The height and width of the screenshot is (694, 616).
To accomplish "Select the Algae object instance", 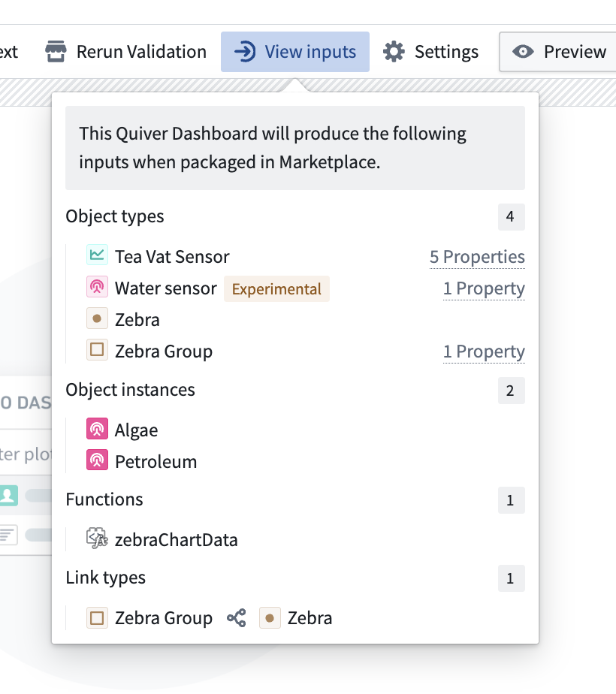I will (x=136, y=430).
